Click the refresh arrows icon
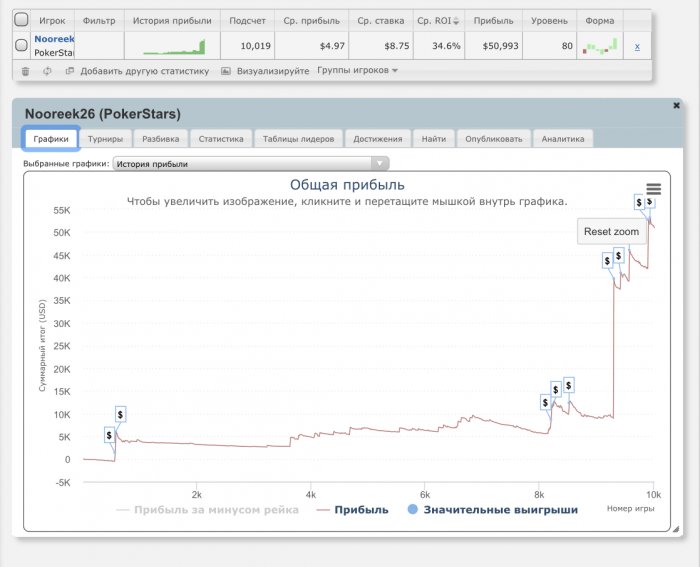Screen dimensions: 700x567 (47, 71)
